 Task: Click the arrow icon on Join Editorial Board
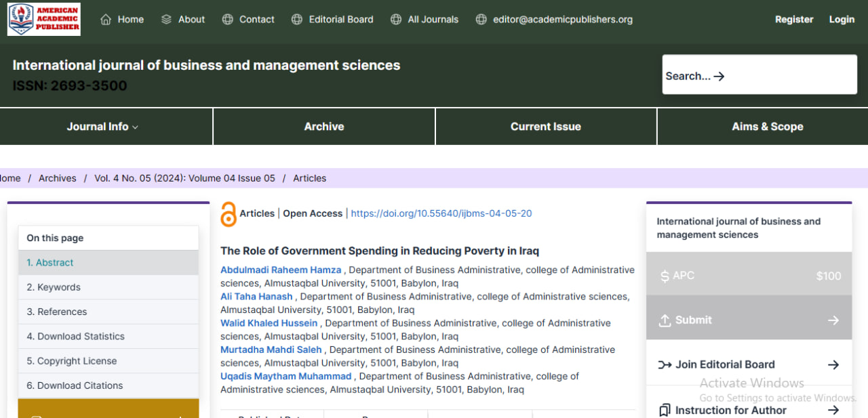point(833,364)
